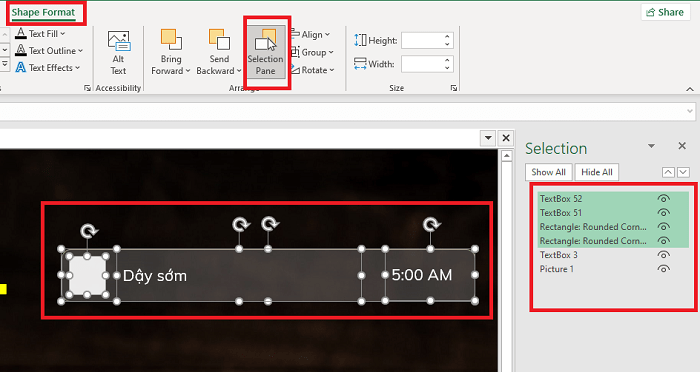This screenshot has height=372, width=700.
Task: Click the 5:00 AM text box
Action: [x=430, y=275]
